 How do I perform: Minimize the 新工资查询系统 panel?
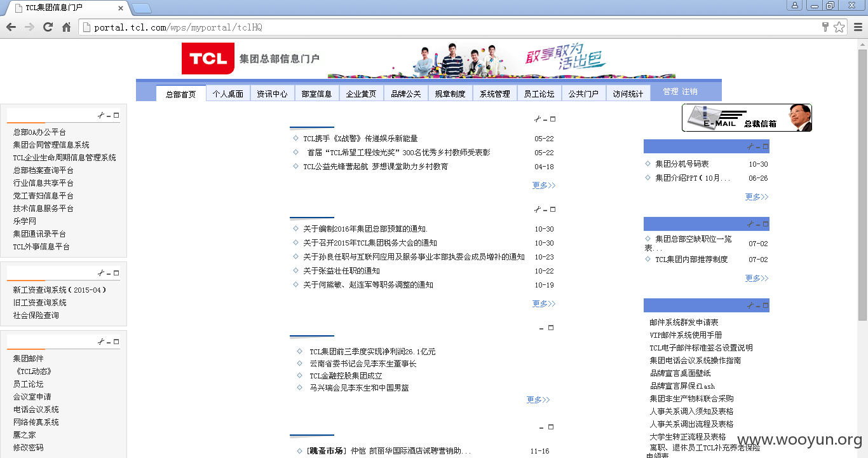click(109, 274)
